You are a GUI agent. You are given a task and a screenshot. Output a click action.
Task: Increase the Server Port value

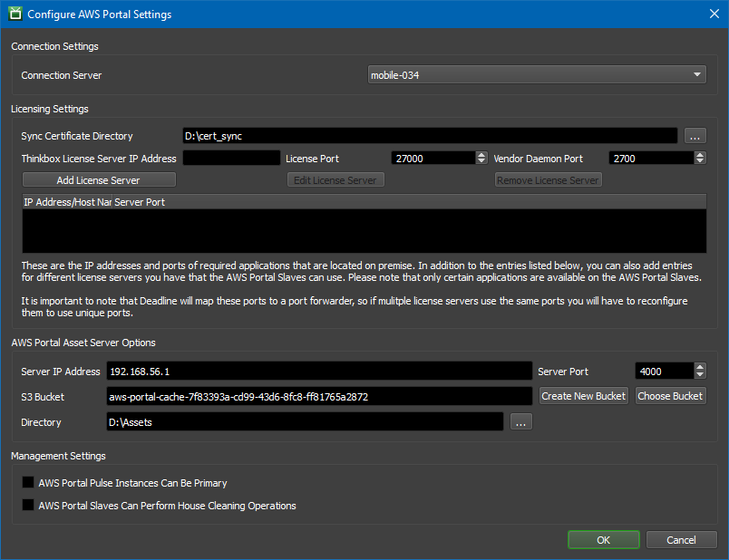tap(699, 367)
